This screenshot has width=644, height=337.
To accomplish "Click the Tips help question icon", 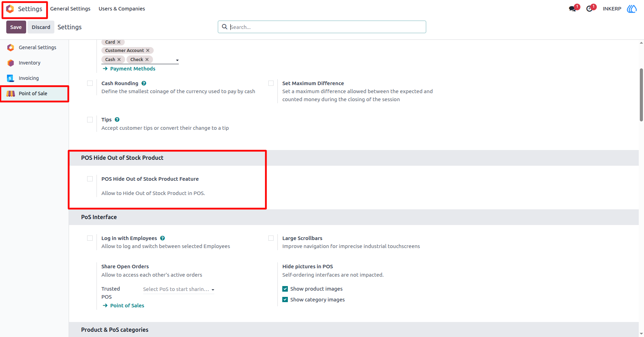I will (x=117, y=120).
